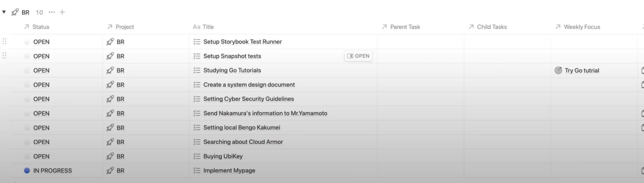The width and height of the screenshot is (644, 183).
Task: Click empty Weekly Focus cell of Buying UbiKey row
Action: (x=594, y=156)
